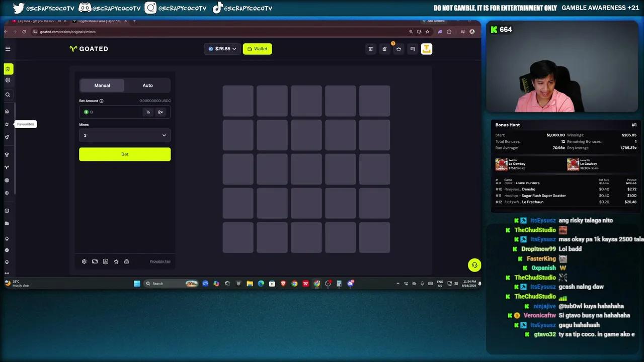
Task: Open Windows Start menu
Action: [137, 284]
